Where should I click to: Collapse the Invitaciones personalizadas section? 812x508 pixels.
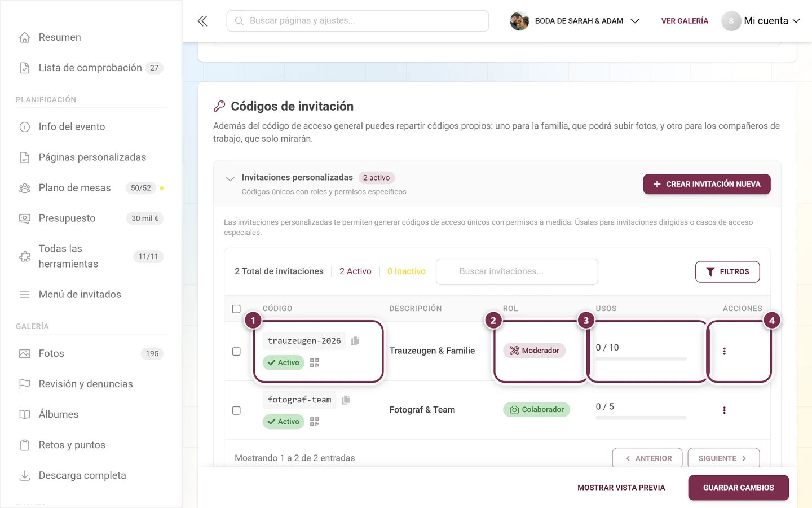[230, 179]
